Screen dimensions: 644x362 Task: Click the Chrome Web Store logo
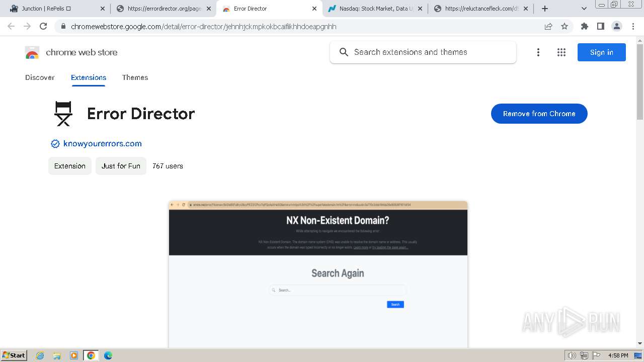coord(32,52)
